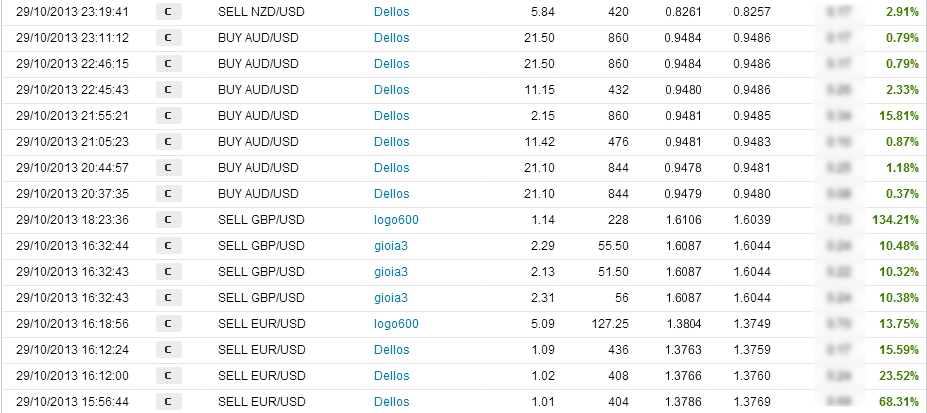Select the SELL GBP/USD 1.14 lot row
The width and height of the screenshot is (927, 413).
(x=464, y=220)
